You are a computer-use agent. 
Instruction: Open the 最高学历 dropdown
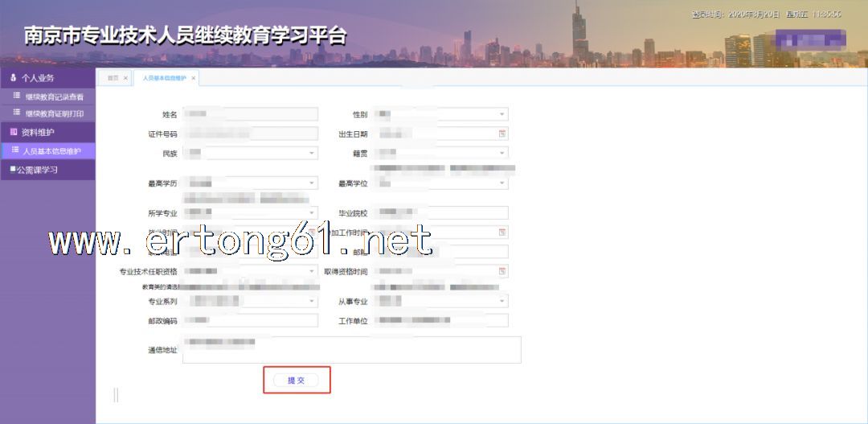tap(312, 183)
